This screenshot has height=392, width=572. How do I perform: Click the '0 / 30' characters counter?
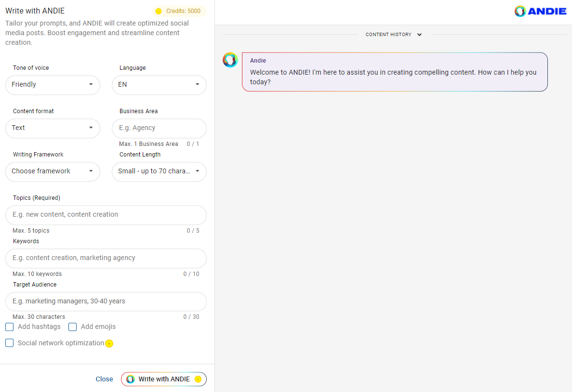click(x=191, y=317)
